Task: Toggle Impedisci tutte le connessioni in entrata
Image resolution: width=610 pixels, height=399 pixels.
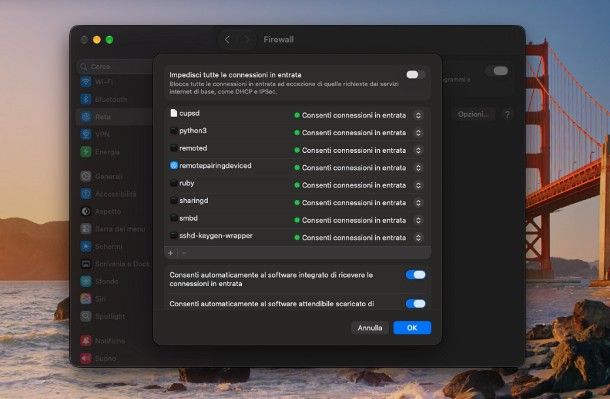Action: (415, 74)
